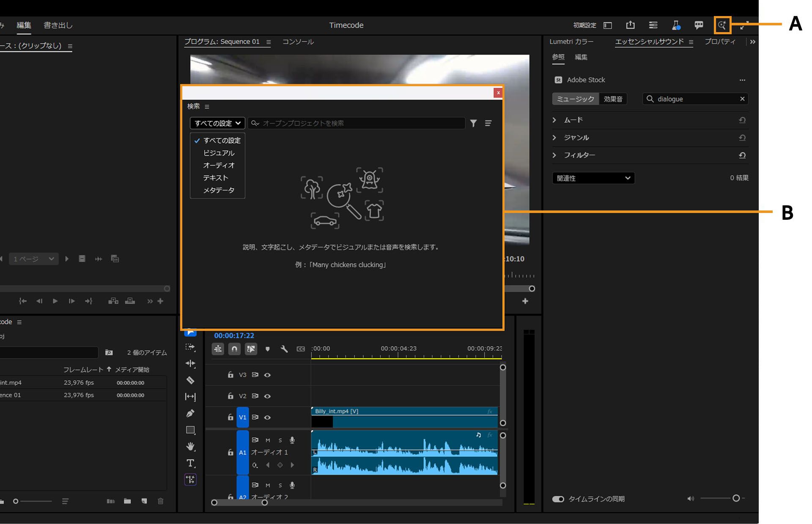The width and height of the screenshot is (812, 524).
Task: Adjust the audio volume slider bottom right
Action: pyautogui.click(x=736, y=499)
